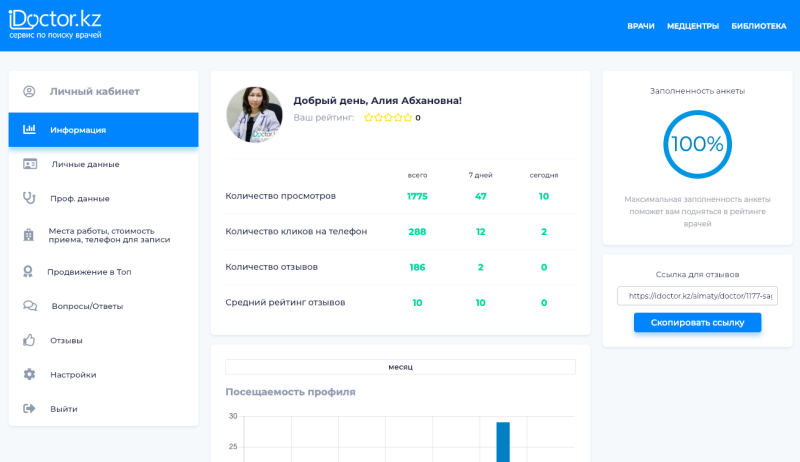
Task: Click the Личный кабинет heading
Action: [94, 91]
